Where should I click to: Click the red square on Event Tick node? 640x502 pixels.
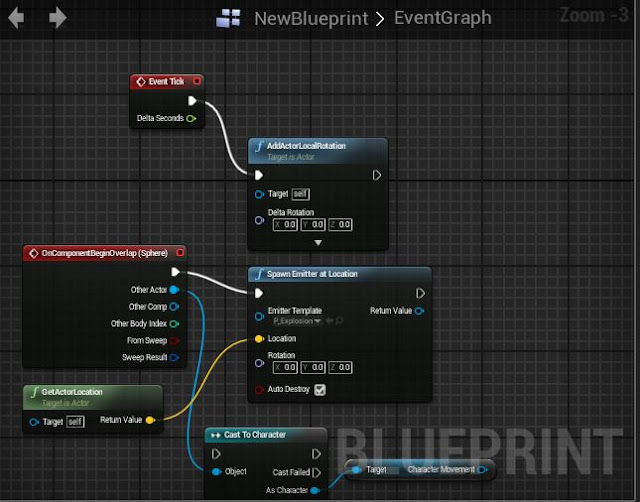tap(197, 81)
